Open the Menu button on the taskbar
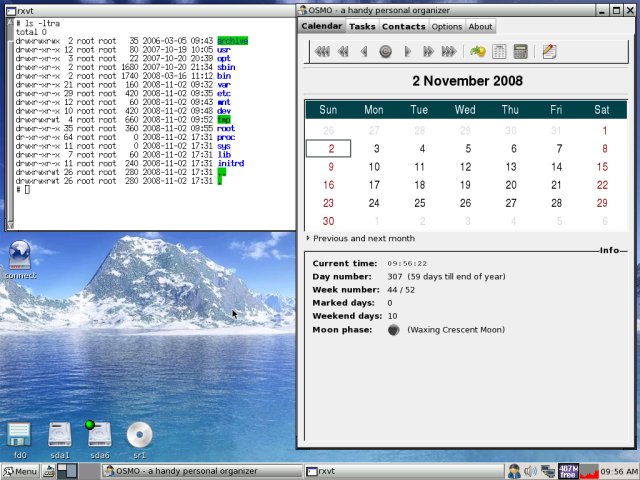 point(20,471)
